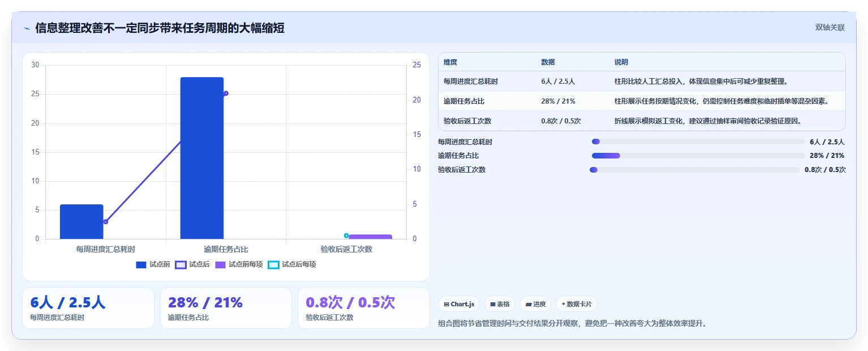
Task: Click the cyan 试点后每项 legend swatch
Action: point(273,264)
